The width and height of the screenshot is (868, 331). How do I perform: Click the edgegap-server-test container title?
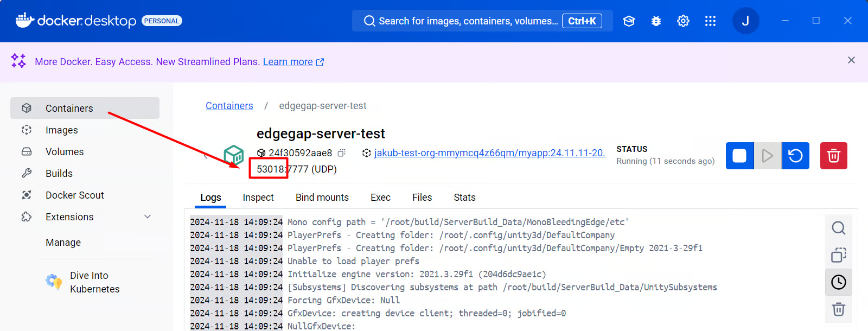(321, 133)
